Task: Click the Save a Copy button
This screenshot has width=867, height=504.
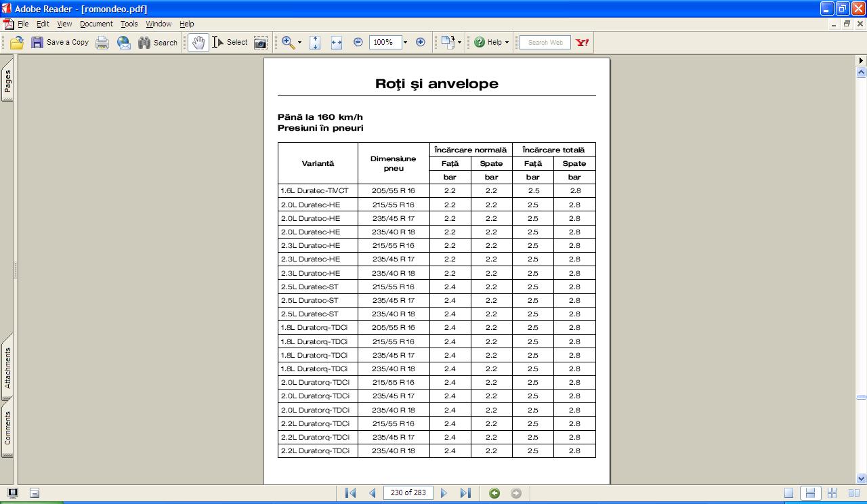Action: pos(60,42)
